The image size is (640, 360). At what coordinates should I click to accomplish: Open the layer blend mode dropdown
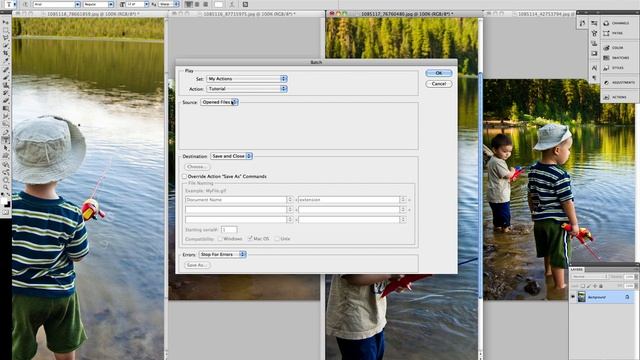tap(589, 277)
